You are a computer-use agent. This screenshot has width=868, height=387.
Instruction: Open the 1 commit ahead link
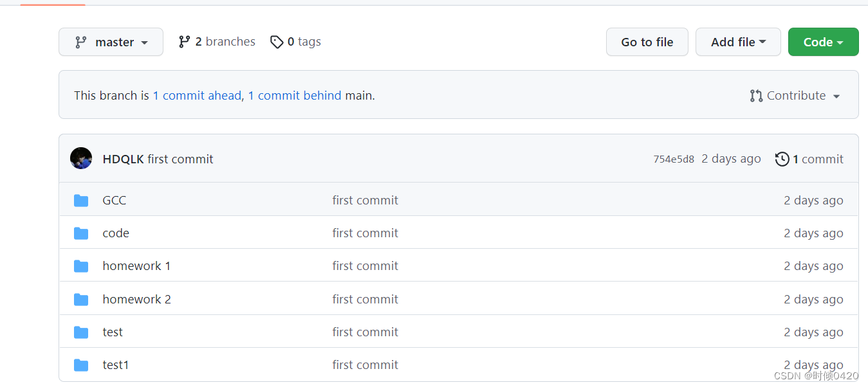[197, 96]
